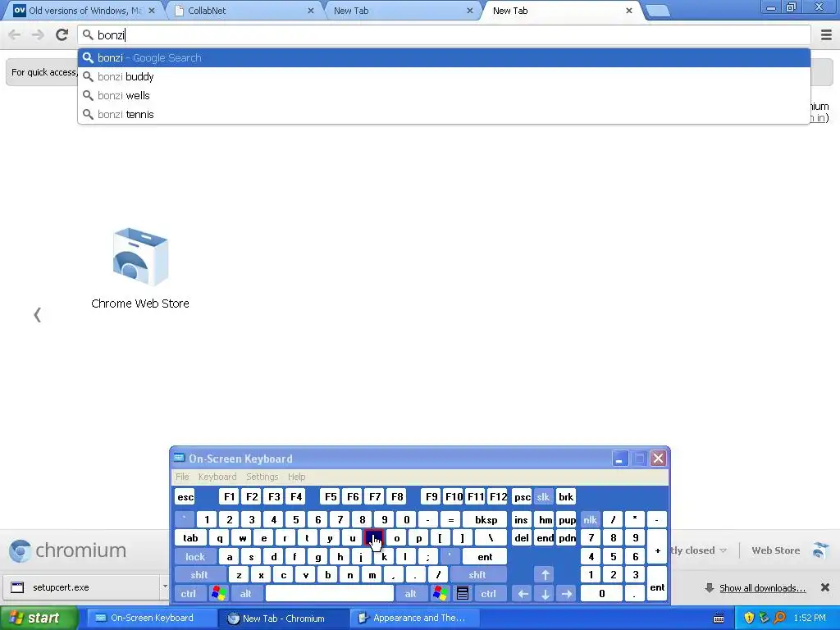The image size is (840, 630).
Task: Click the back navigation arrow
Action: click(x=15, y=34)
